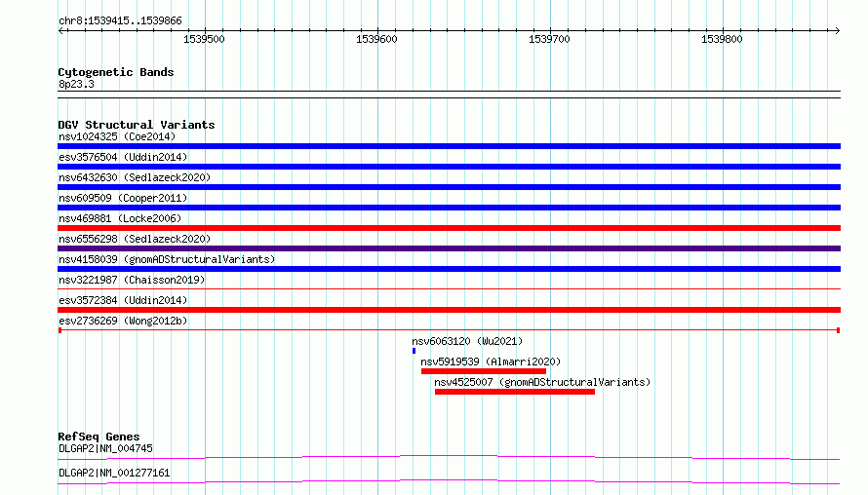Click the red bar under esv3572384
Image resolution: width=868 pixels, height=495 pixels.
pyautogui.click(x=449, y=310)
